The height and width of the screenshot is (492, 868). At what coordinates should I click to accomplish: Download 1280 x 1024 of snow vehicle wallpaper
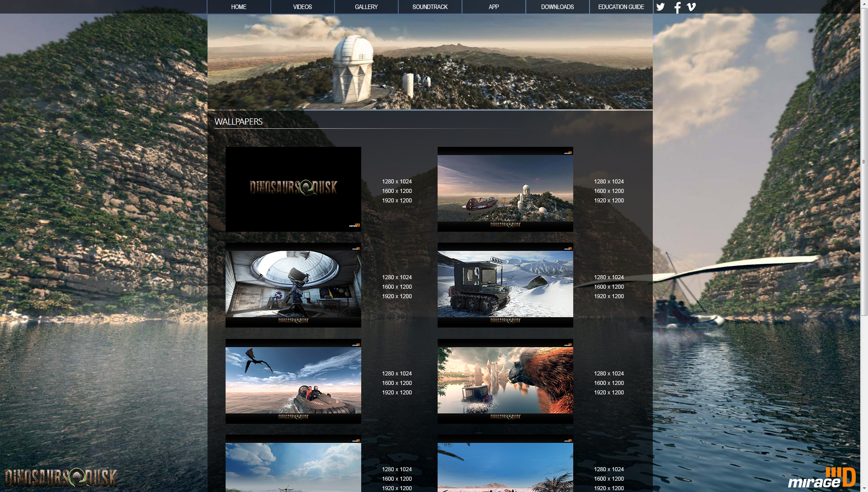(x=609, y=277)
